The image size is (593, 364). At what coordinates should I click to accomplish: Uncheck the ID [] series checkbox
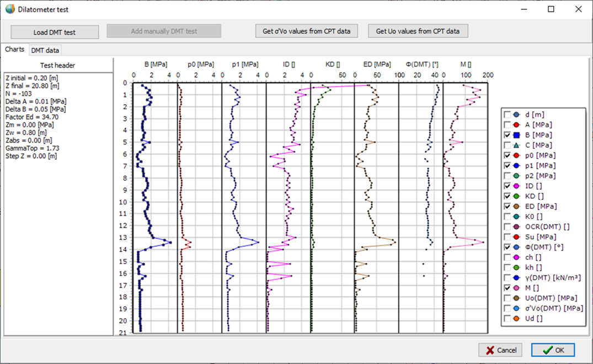(507, 186)
